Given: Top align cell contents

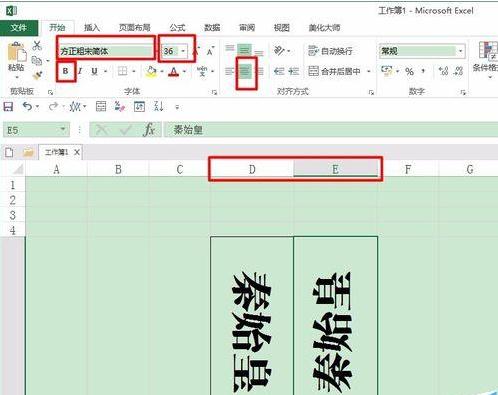Looking at the screenshot, I should point(230,49).
